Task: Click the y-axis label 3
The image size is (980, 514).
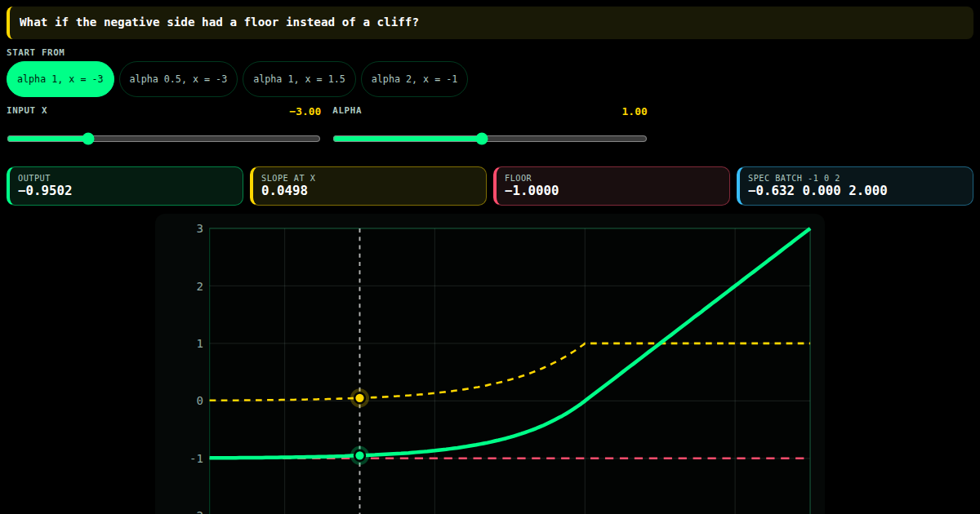Action: (199, 228)
